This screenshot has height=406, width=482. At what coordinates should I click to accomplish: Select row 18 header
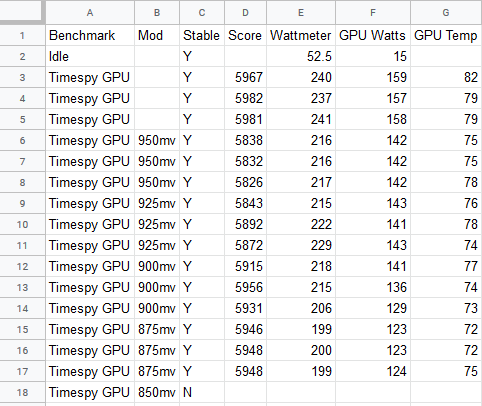pos(22,392)
